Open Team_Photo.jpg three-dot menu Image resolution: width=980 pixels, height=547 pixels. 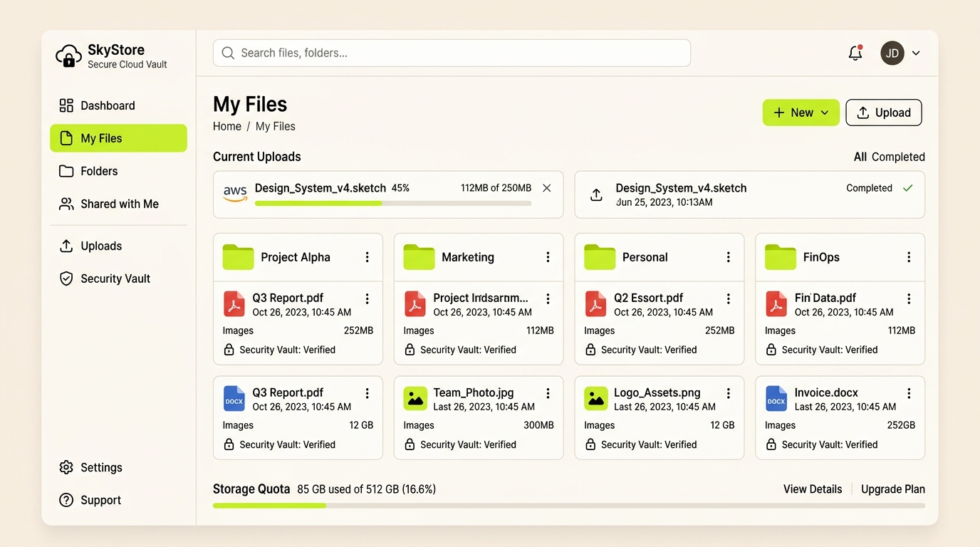coord(548,393)
